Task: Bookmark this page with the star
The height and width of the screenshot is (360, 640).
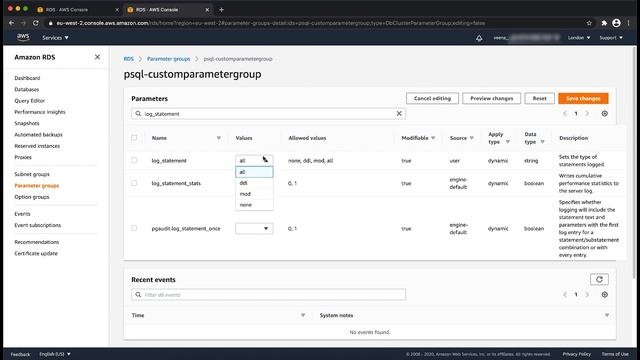Action: (589, 23)
